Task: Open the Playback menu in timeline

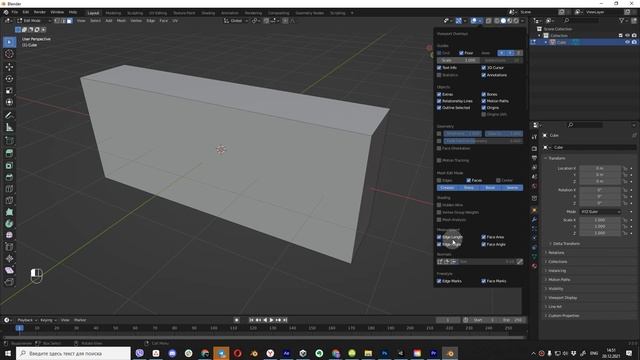Action: [x=27, y=320]
